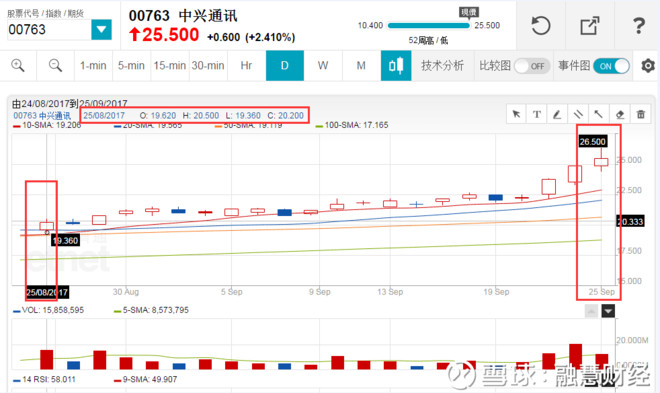Select the arrow drawing tool
The height and width of the screenshot is (393, 660).
click(x=598, y=114)
